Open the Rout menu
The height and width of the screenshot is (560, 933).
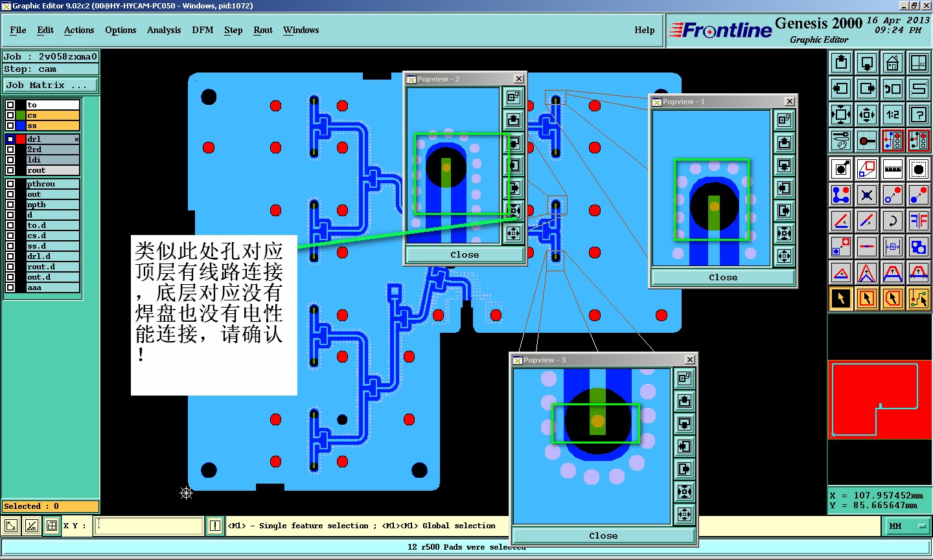point(263,30)
